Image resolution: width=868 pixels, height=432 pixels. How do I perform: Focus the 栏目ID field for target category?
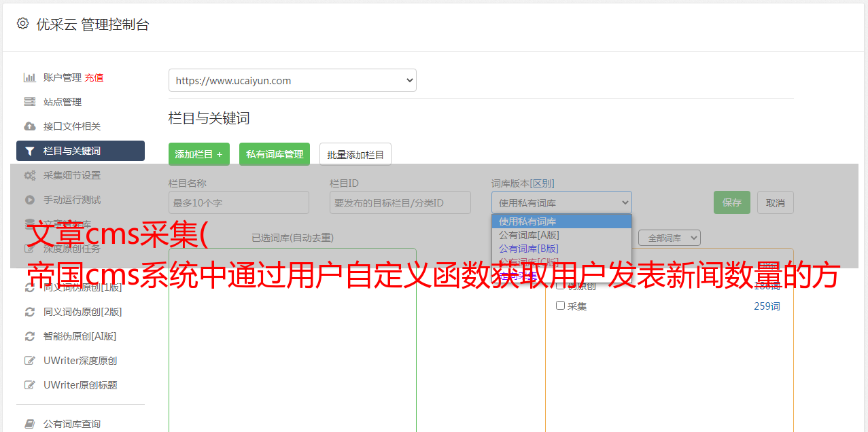point(400,202)
